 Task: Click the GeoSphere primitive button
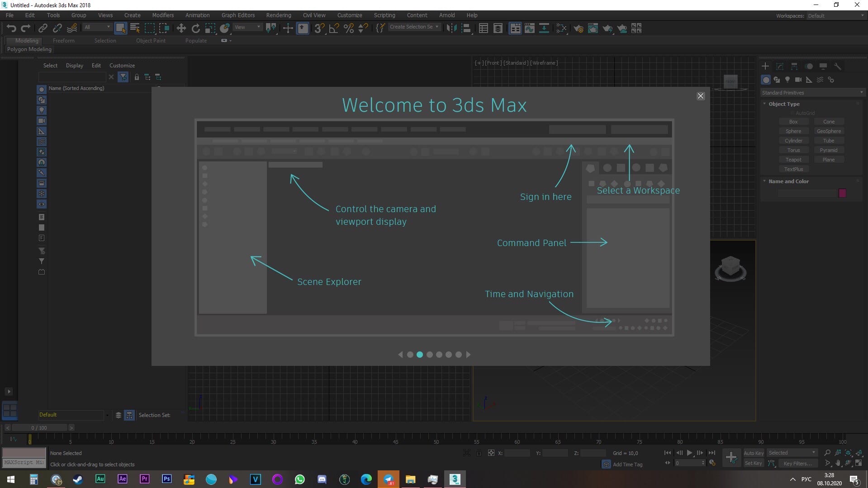click(x=829, y=131)
